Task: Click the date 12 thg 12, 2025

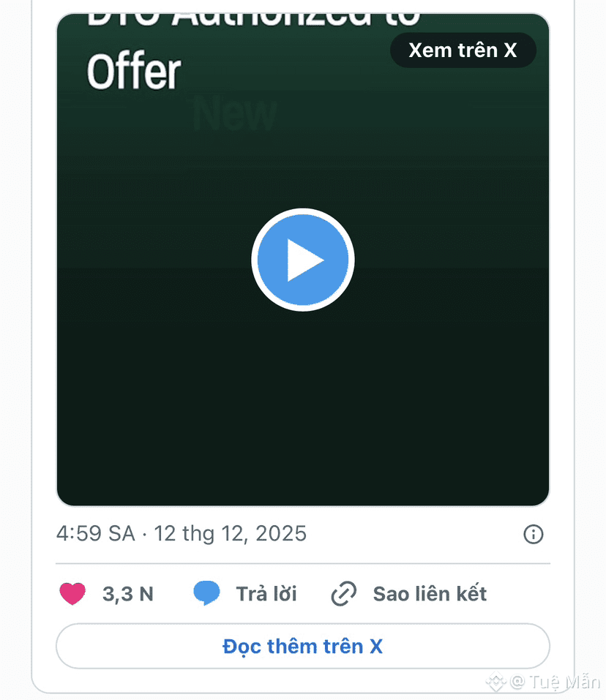Action: pyautogui.click(x=230, y=534)
